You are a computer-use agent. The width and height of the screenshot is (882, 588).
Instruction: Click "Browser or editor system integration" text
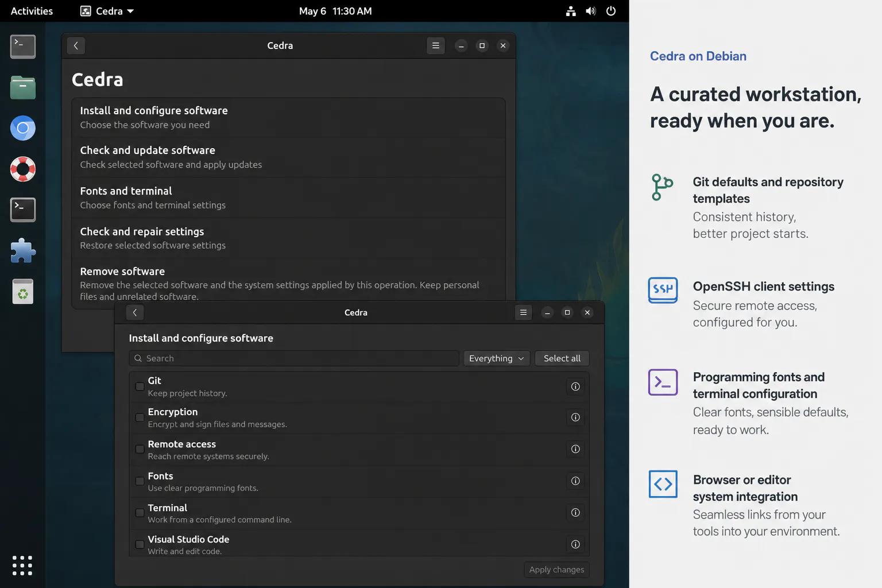(745, 488)
